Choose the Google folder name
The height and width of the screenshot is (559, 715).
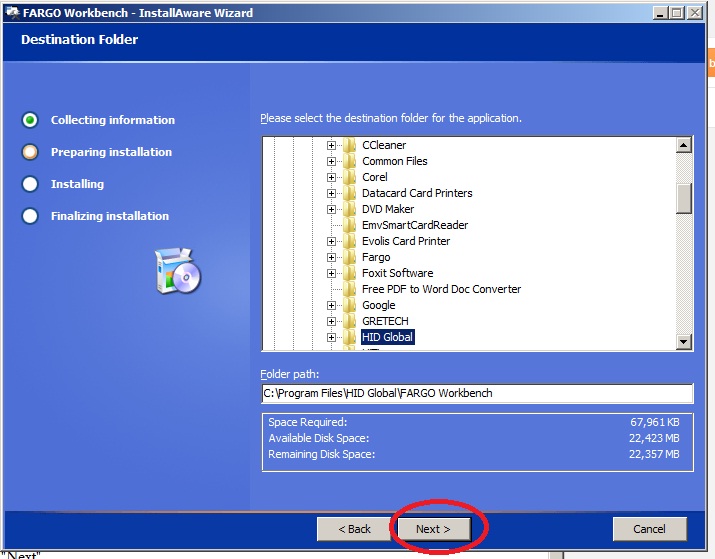coord(378,305)
